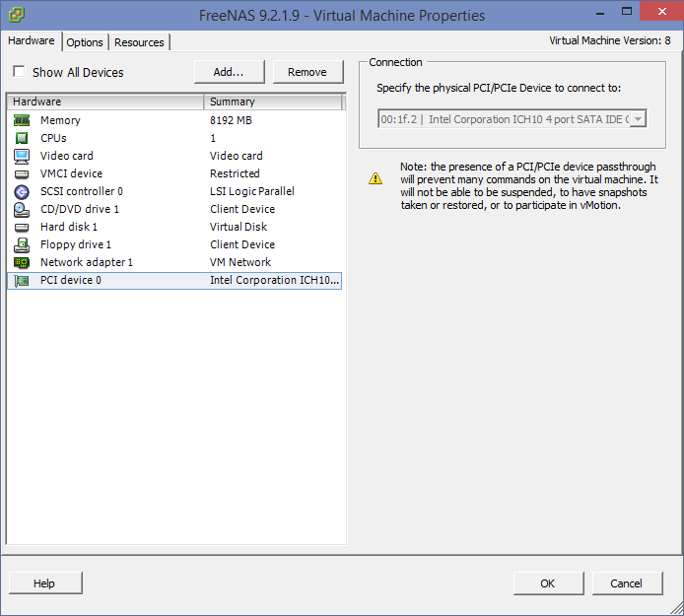Open the physical PCI/PCIe device dropdown
Viewport: 684px width, 616px height.
[638, 118]
